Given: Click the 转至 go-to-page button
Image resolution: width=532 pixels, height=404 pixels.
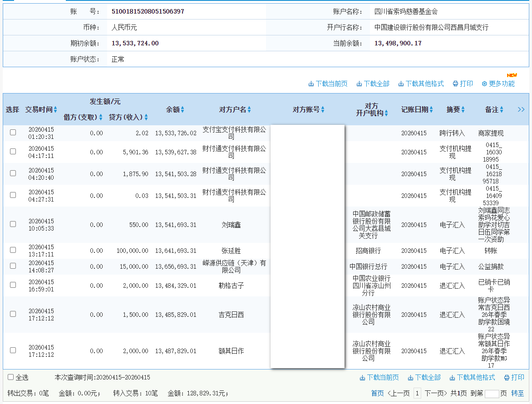Looking at the screenshot, I should [x=517, y=393].
